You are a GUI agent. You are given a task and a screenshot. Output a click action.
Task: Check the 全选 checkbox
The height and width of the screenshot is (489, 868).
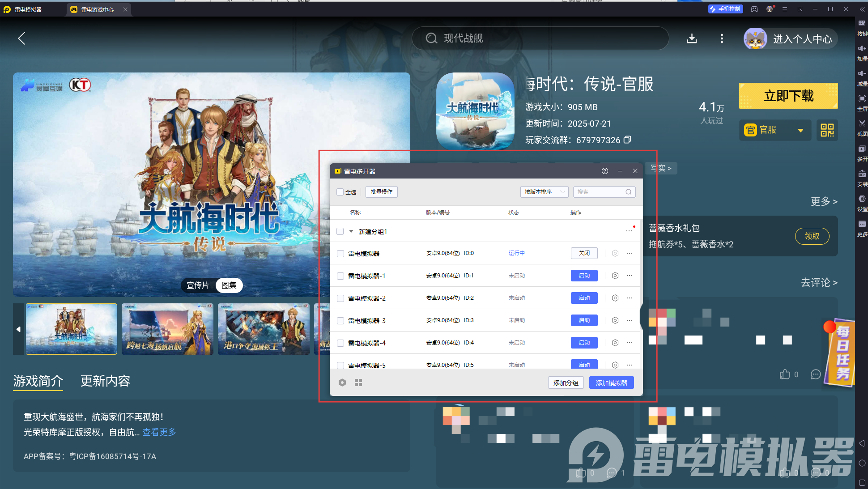pyautogui.click(x=340, y=192)
